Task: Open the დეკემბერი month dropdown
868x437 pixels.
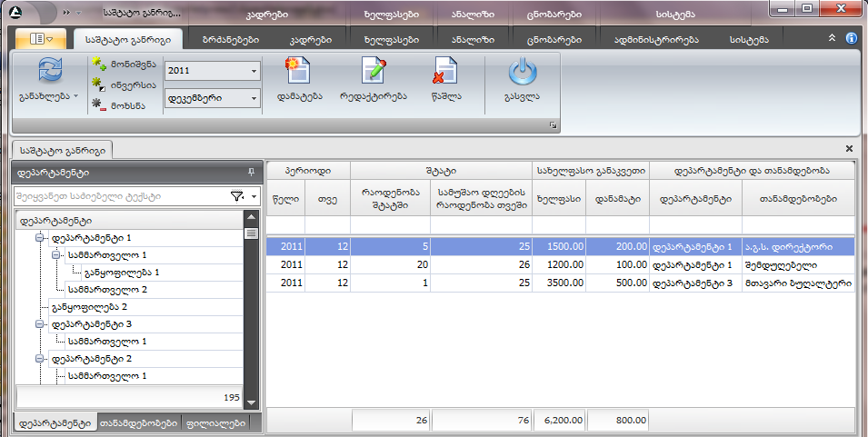Action: [x=254, y=96]
